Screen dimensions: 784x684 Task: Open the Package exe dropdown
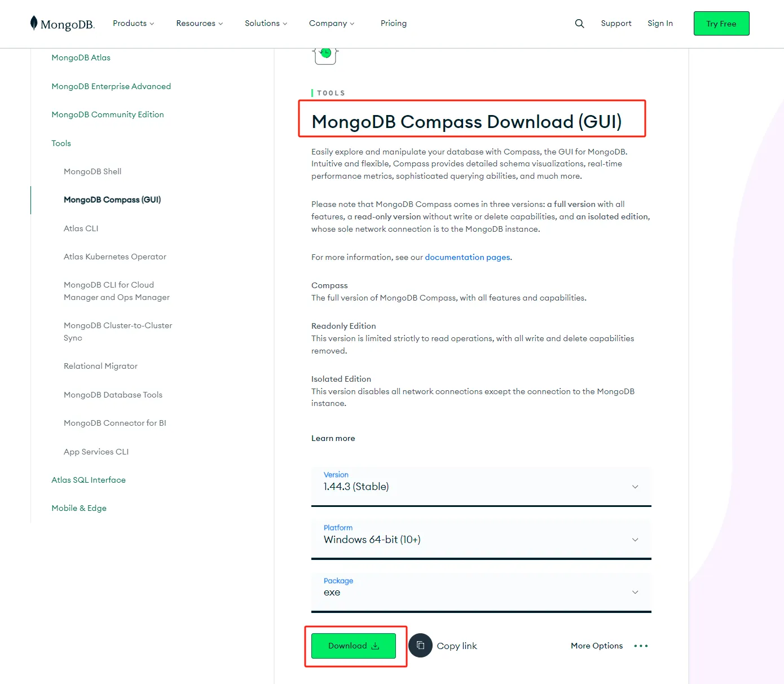click(x=481, y=592)
